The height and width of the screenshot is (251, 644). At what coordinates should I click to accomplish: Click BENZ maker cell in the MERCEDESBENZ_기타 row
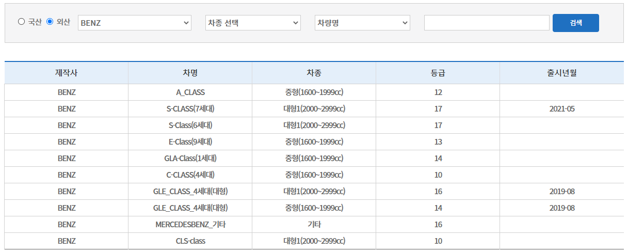67,225
